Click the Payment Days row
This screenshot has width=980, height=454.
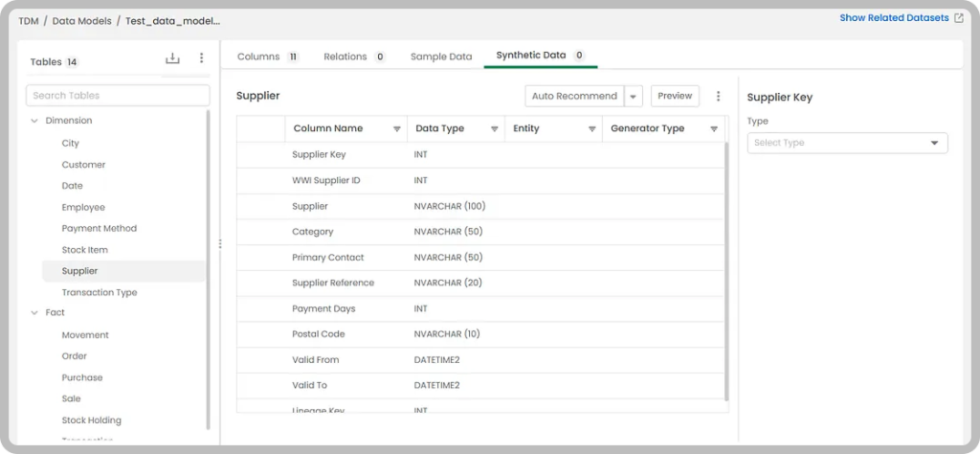(480, 309)
